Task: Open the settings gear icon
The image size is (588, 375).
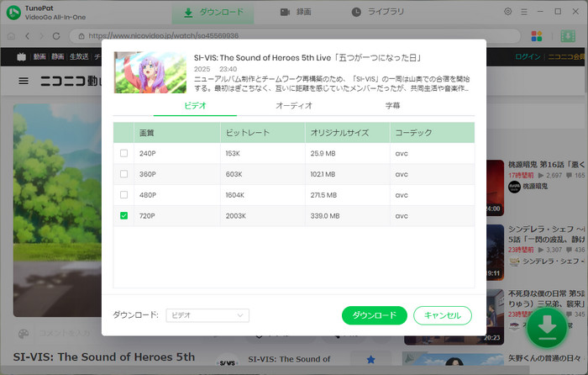Action: click(x=507, y=12)
